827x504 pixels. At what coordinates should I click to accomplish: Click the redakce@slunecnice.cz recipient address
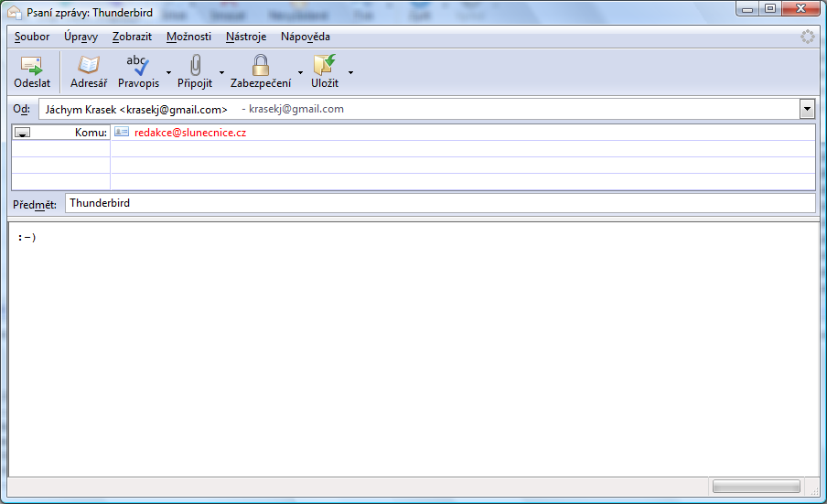coord(190,133)
